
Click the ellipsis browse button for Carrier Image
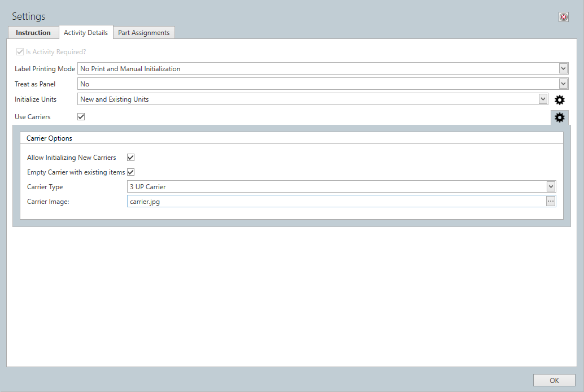(551, 202)
